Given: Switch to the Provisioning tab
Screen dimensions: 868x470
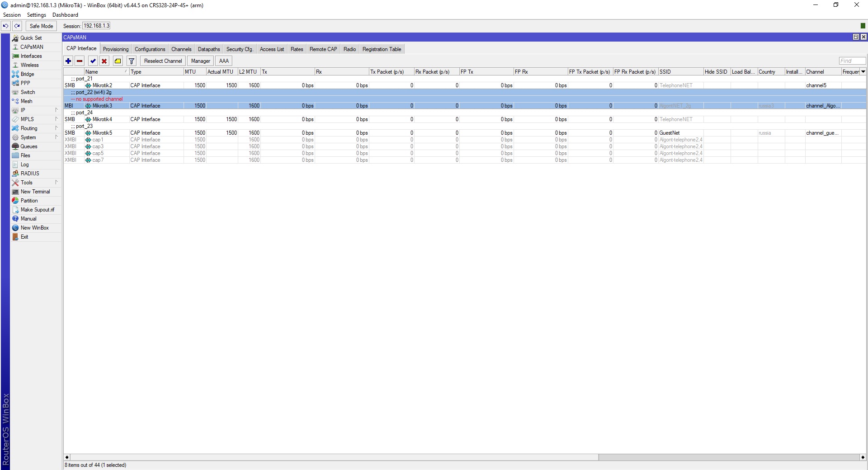Looking at the screenshot, I should coord(116,49).
